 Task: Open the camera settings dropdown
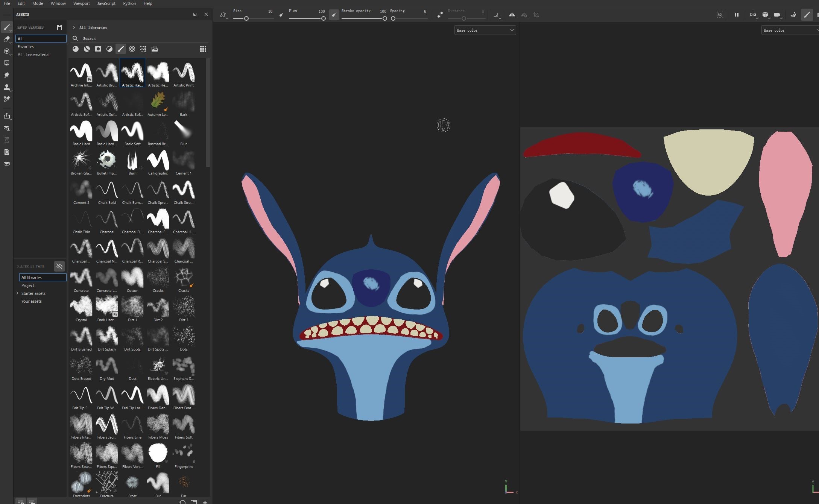(777, 15)
